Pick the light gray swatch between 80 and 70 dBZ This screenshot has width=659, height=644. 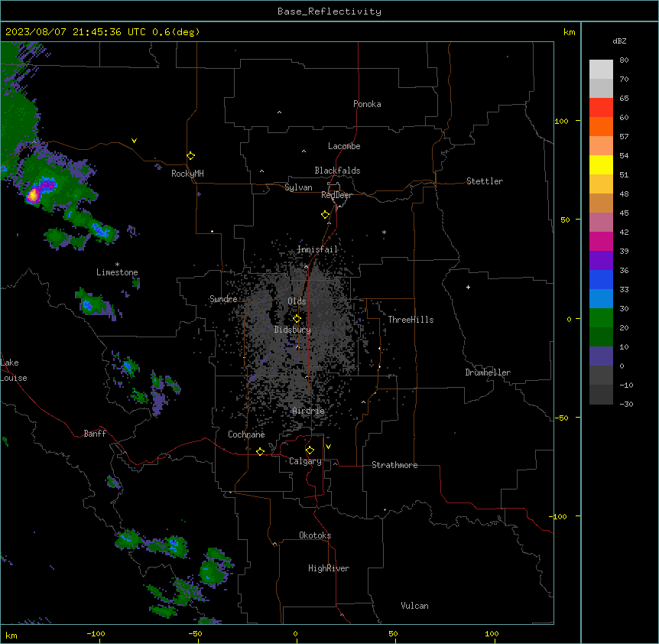tap(601, 70)
